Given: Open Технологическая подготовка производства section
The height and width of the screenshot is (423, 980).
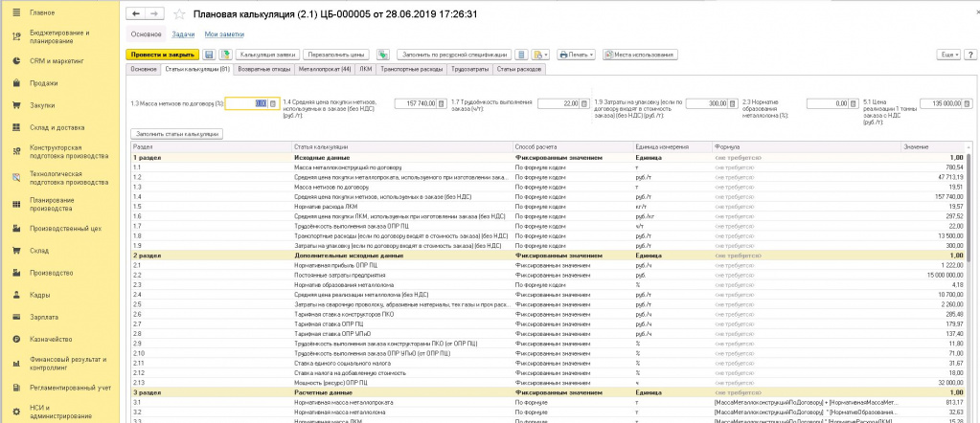Looking at the screenshot, I should pyautogui.click(x=60, y=178).
